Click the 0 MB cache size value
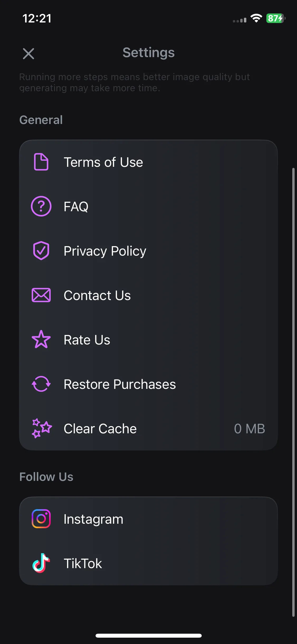This screenshot has height=644, width=297. [x=249, y=429]
